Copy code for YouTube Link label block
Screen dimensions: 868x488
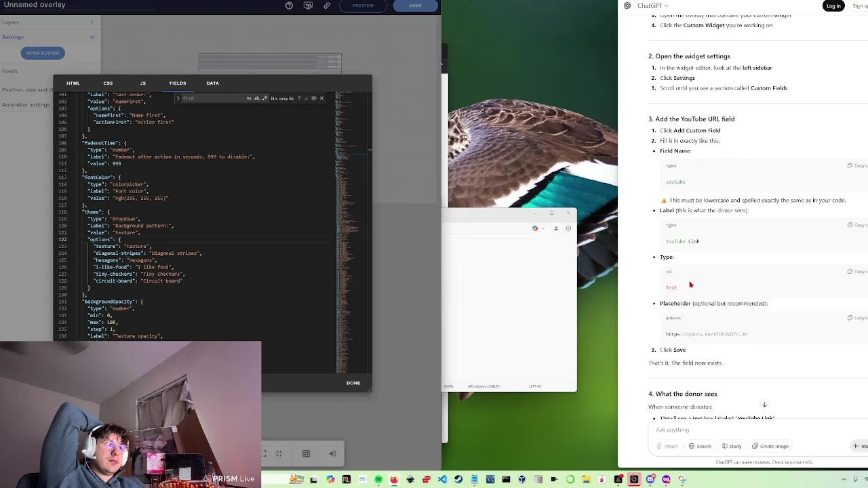click(x=857, y=225)
